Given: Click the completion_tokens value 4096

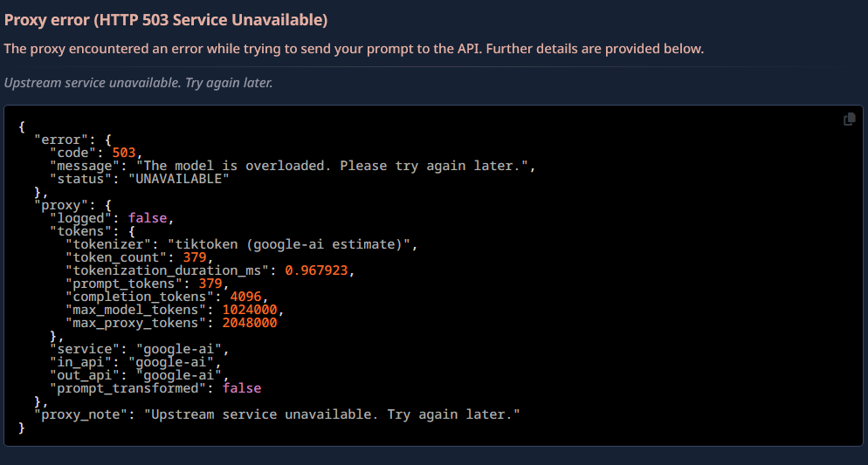Looking at the screenshot, I should pyautogui.click(x=245, y=297).
